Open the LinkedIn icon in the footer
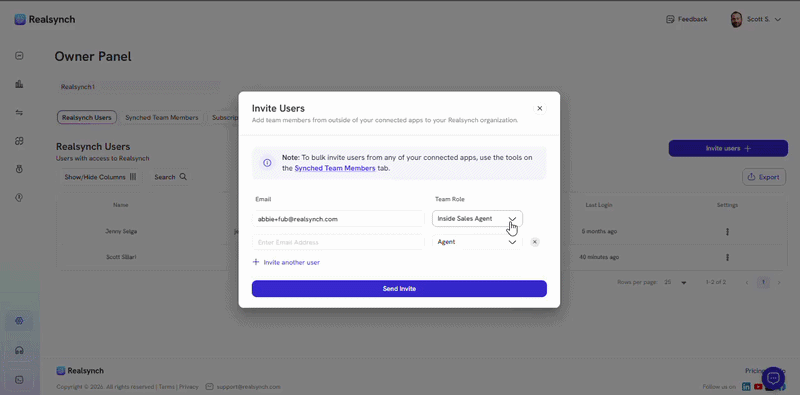 pyautogui.click(x=746, y=387)
